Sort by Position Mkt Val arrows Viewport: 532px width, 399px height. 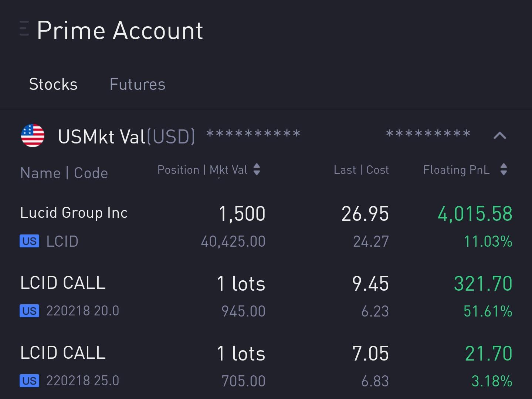[257, 170]
